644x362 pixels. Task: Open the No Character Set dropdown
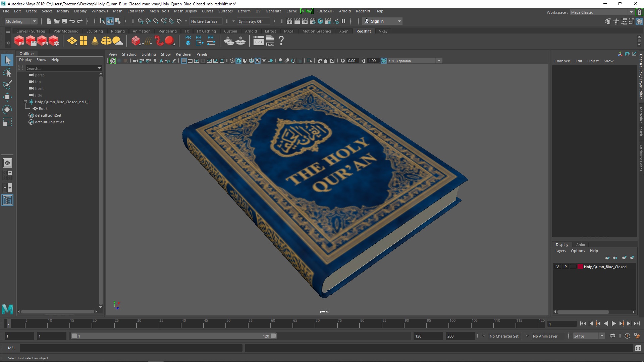pos(505,336)
